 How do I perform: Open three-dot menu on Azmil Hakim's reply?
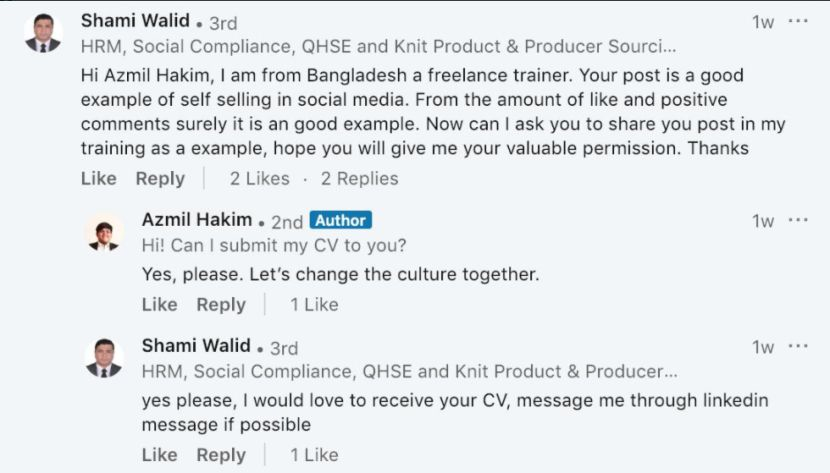(x=798, y=220)
